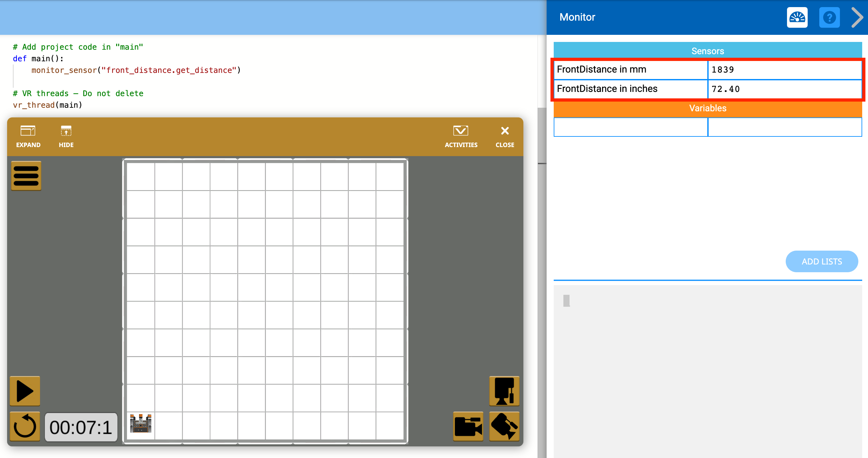Collapse the Monitor panel with the chevron
Viewport: 868px width, 458px height.
[857, 17]
